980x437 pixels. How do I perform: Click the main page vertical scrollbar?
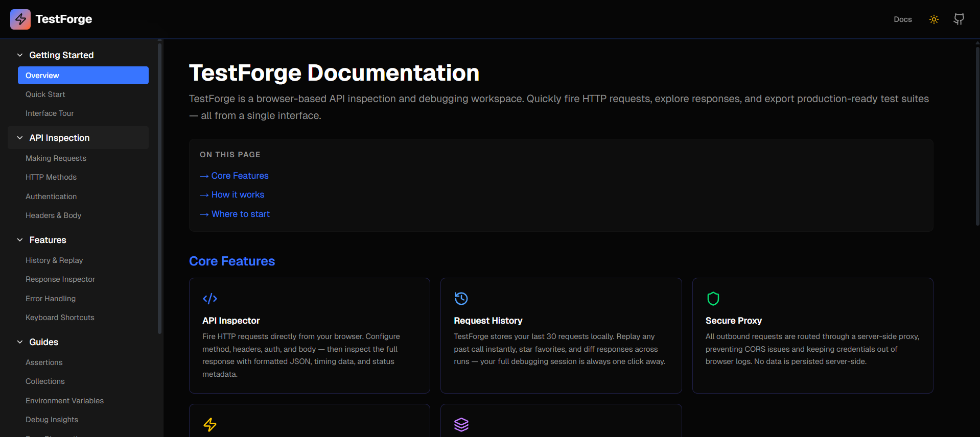pyautogui.click(x=977, y=135)
